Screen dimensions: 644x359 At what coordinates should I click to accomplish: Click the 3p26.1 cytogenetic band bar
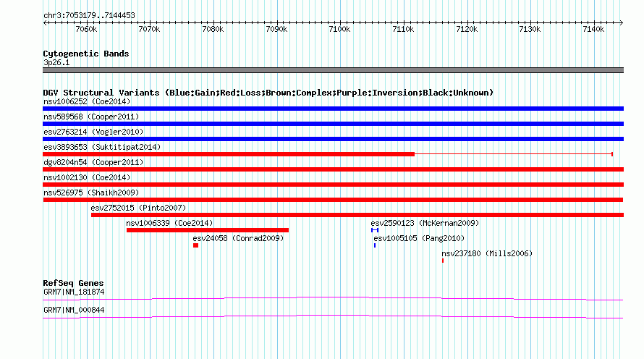[x=333, y=70]
